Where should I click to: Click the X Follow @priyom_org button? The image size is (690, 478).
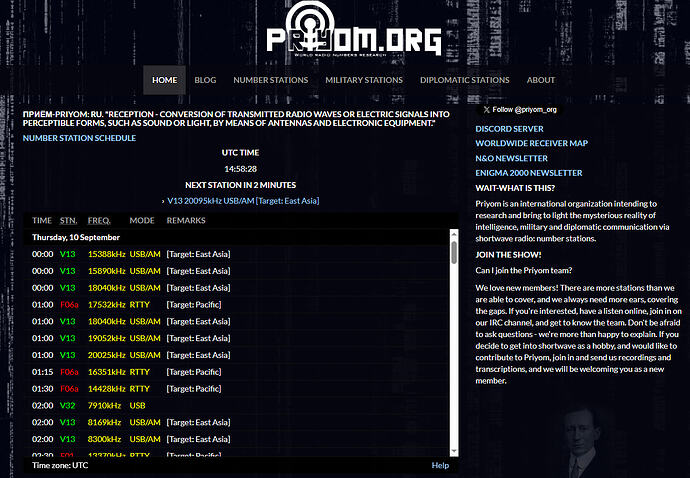point(520,110)
